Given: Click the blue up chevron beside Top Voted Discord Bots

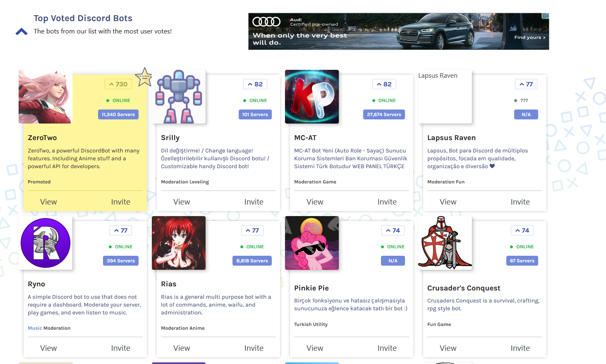Looking at the screenshot, I should click(22, 32).
